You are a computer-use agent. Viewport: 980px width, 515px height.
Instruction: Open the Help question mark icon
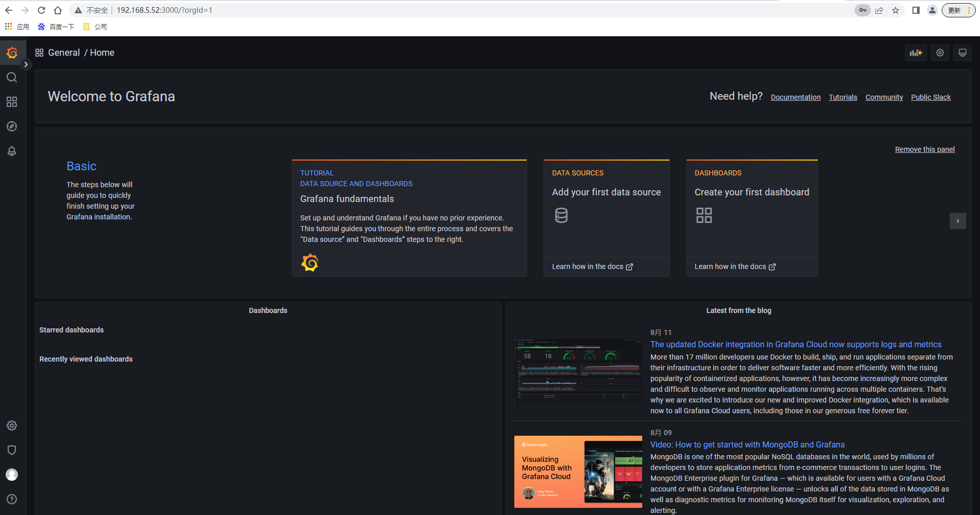(12, 499)
